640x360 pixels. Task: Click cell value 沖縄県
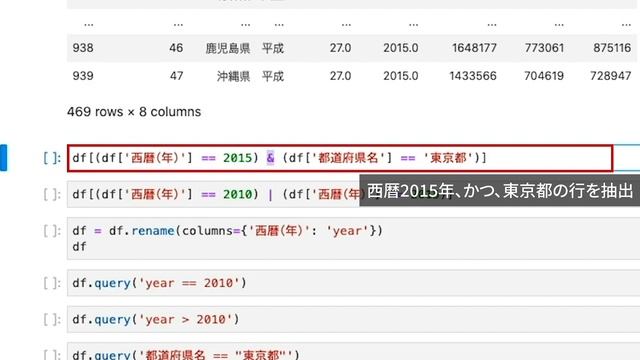233,76
